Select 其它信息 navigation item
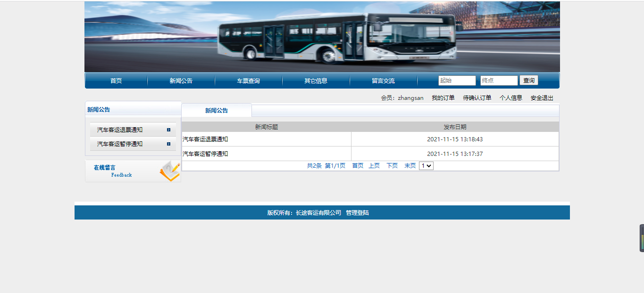The height and width of the screenshot is (293, 644). (x=316, y=81)
